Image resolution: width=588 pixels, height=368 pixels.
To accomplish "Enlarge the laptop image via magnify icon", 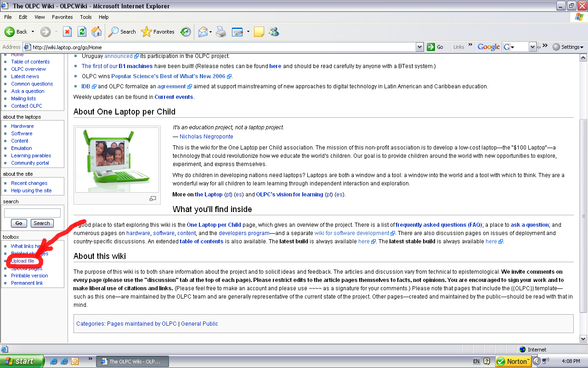I will click(153, 198).
